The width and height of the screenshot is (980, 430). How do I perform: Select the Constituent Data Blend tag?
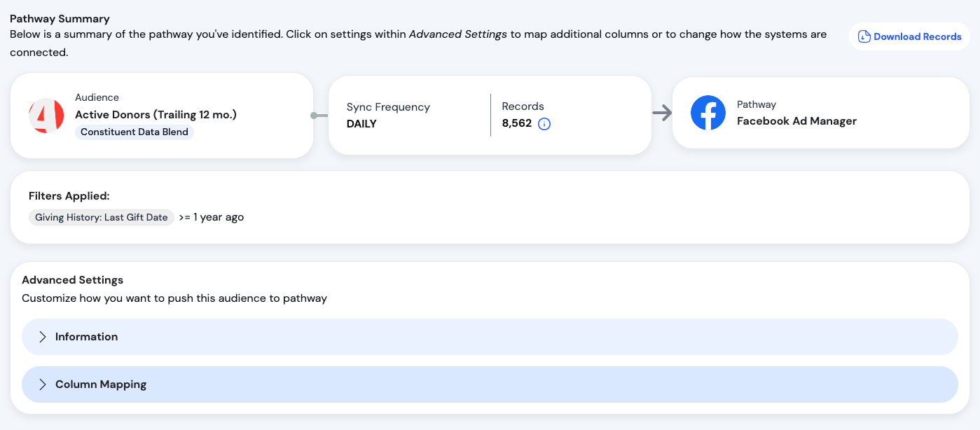134,132
